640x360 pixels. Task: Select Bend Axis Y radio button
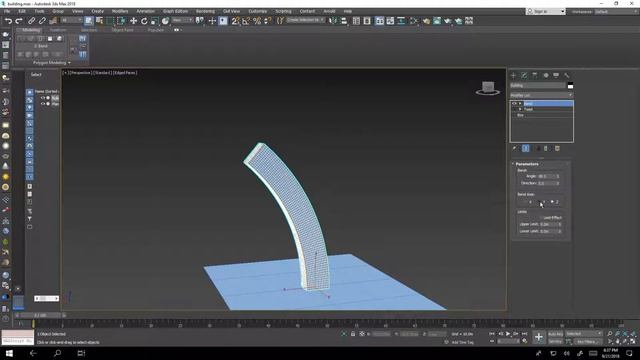(x=540, y=202)
